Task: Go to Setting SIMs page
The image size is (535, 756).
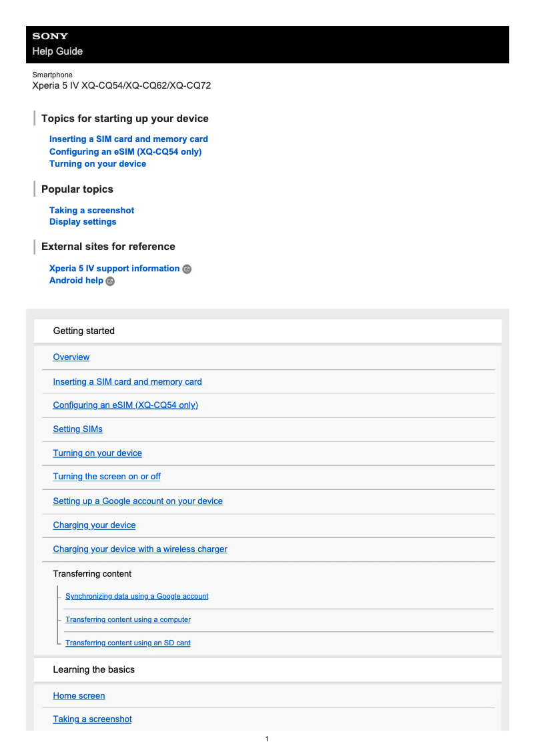Action: click(x=78, y=429)
